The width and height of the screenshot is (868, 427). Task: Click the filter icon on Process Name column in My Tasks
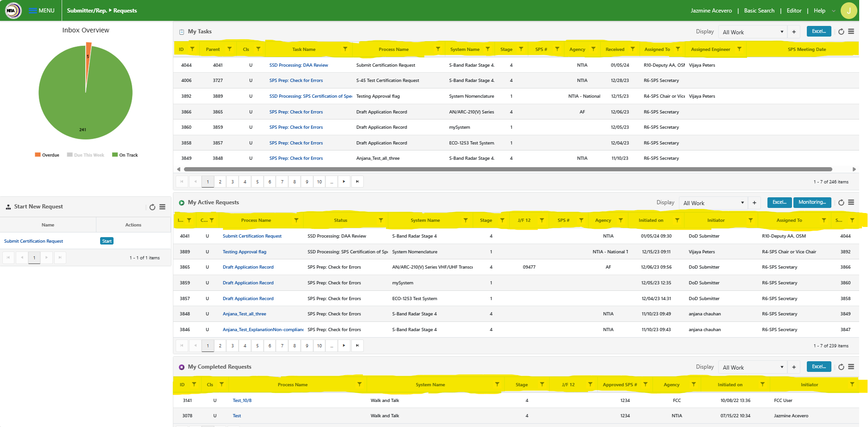(x=438, y=49)
